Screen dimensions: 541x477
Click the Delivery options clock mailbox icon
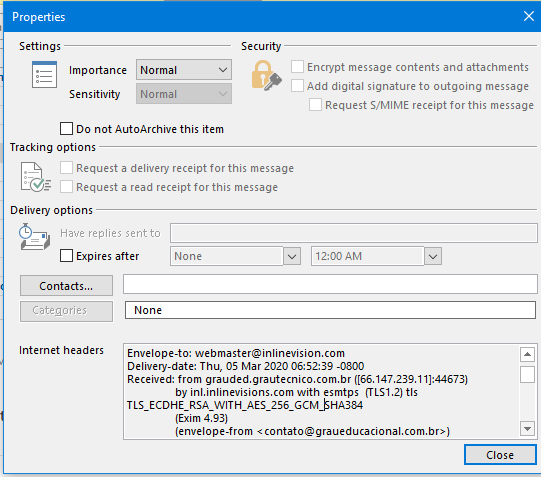point(34,237)
